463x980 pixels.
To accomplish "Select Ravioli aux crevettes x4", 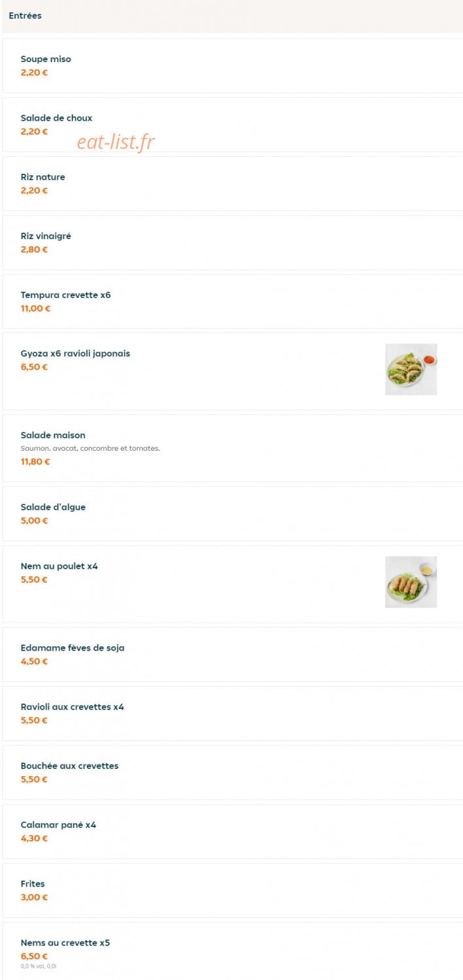I will click(233, 713).
